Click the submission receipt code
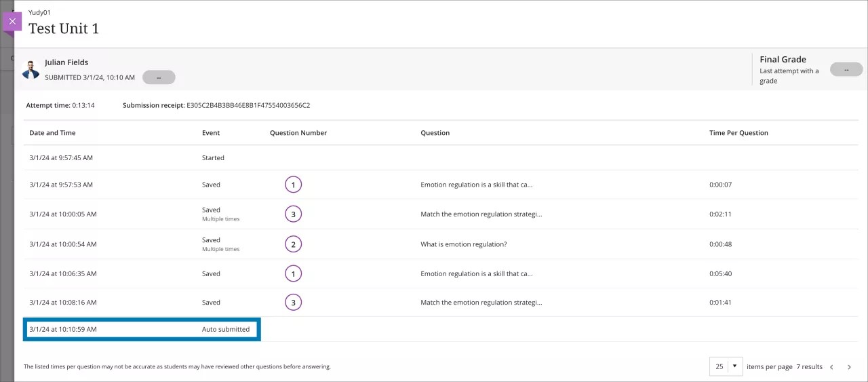This screenshot has height=382, width=868. tap(248, 106)
